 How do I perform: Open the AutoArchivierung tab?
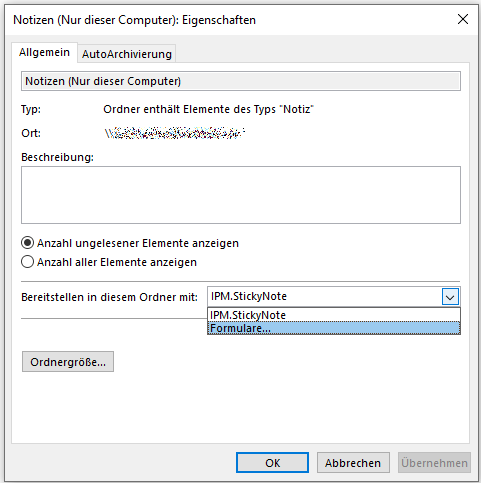(127, 54)
